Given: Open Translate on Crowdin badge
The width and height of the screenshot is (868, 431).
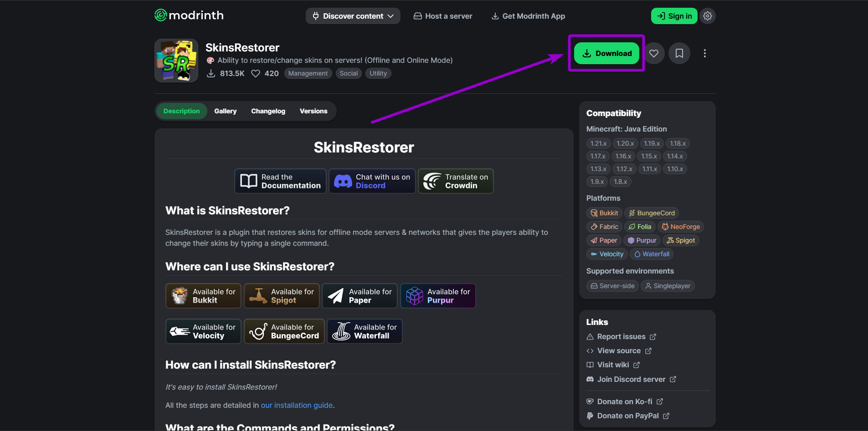Looking at the screenshot, I should click(x=456, y=181).
